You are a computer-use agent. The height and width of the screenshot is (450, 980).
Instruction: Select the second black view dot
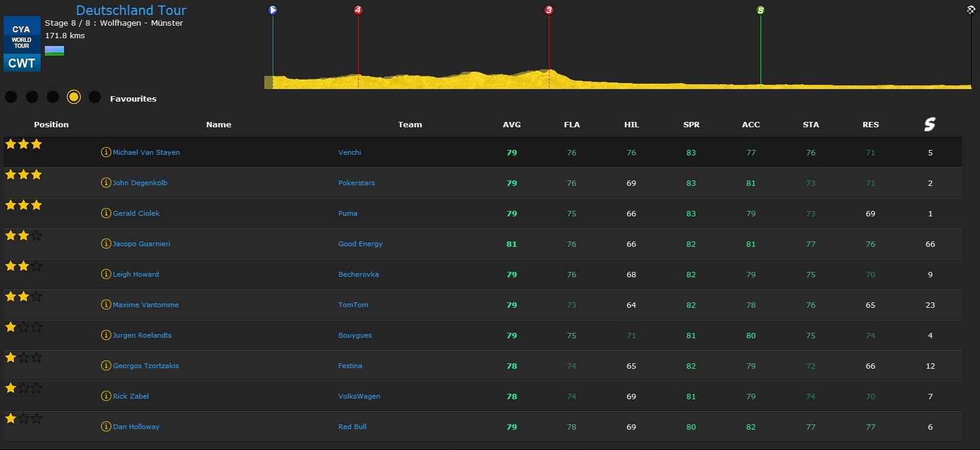(x=32, y=97)
